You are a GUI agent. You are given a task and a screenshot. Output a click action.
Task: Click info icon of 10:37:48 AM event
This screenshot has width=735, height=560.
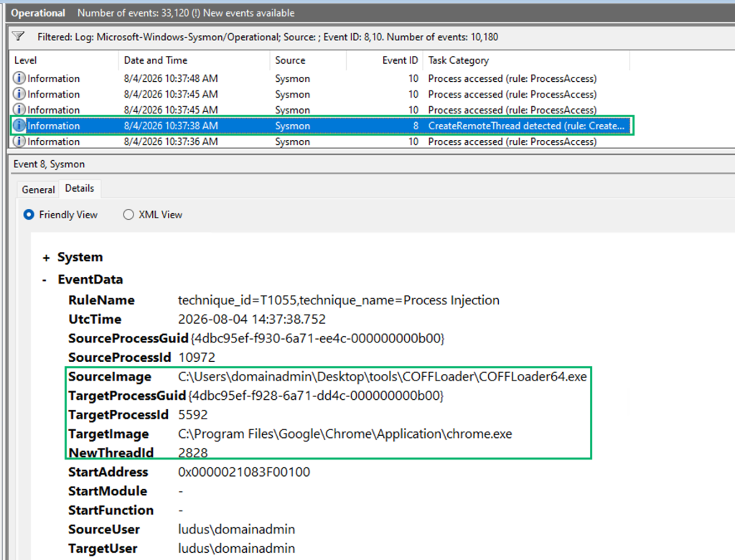click(19, 78)
